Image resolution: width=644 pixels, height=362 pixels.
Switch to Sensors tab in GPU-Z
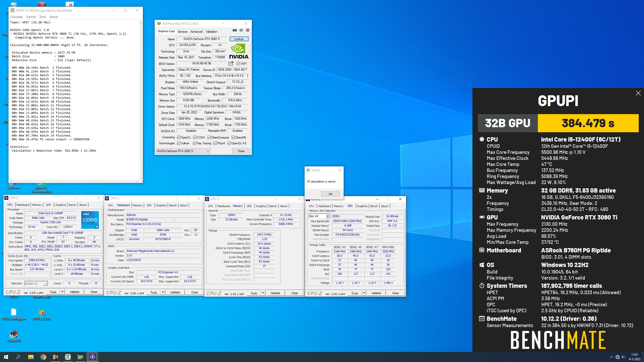182,32
